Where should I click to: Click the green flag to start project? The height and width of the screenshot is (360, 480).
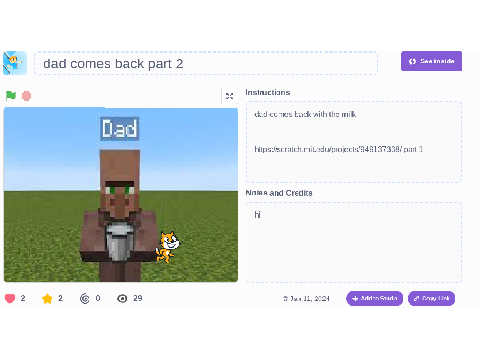tap(11, 96)
